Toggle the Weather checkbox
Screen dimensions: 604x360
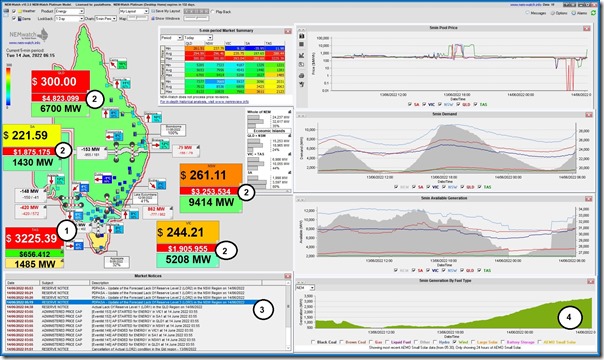click(14, 11)
